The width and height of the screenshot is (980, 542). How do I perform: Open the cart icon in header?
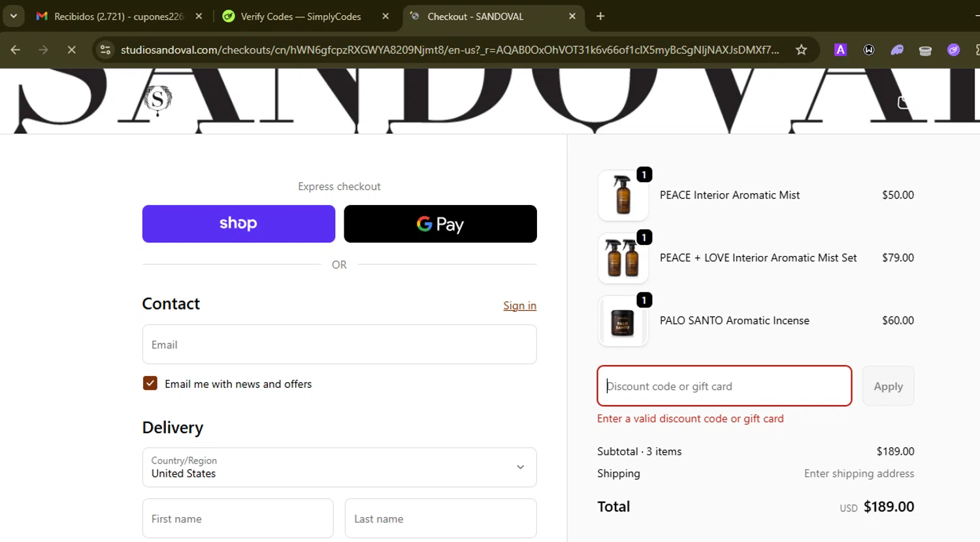pos(904,103)
